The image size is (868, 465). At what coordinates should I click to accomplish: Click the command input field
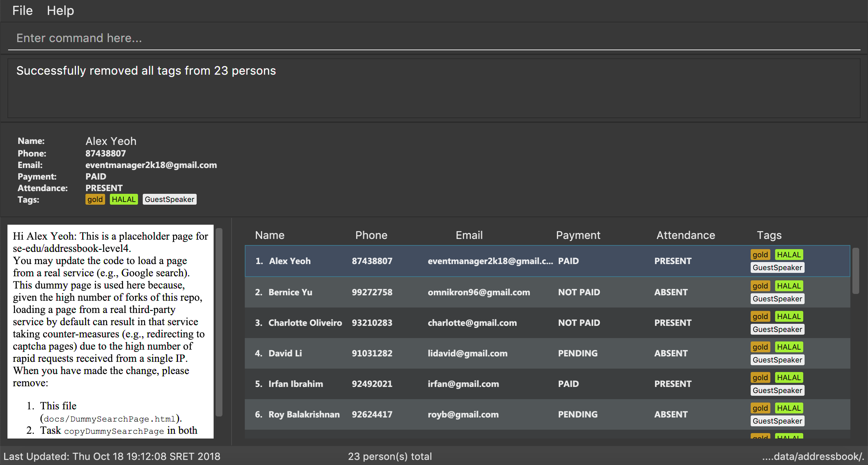click(x=434, y=38)
